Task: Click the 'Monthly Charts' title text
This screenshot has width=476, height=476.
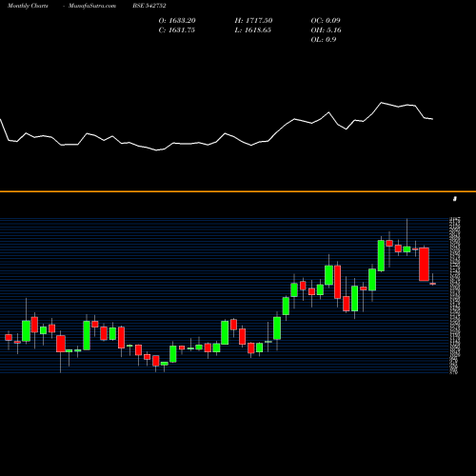Action: [x=28, y=6]
